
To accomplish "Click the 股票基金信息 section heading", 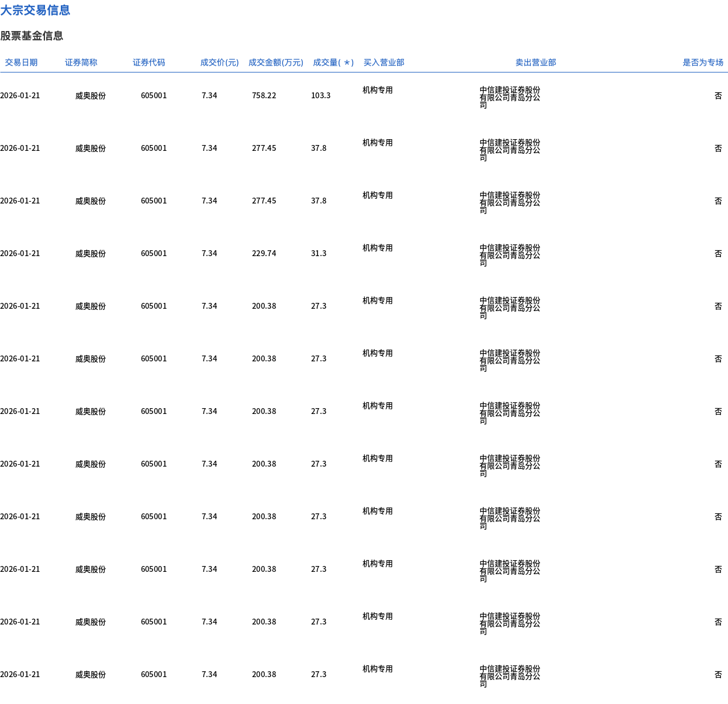I will 32,36.
